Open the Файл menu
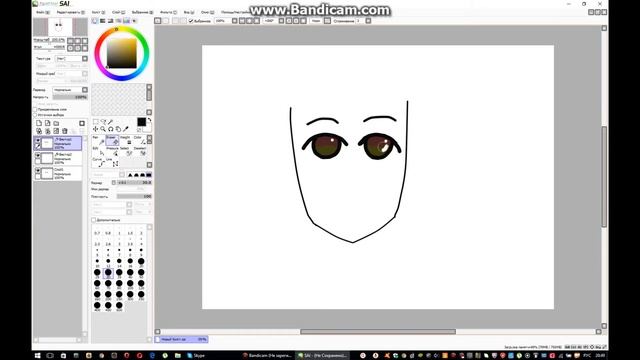The height and width of the screenshot is (360, 640). (42, 12)
